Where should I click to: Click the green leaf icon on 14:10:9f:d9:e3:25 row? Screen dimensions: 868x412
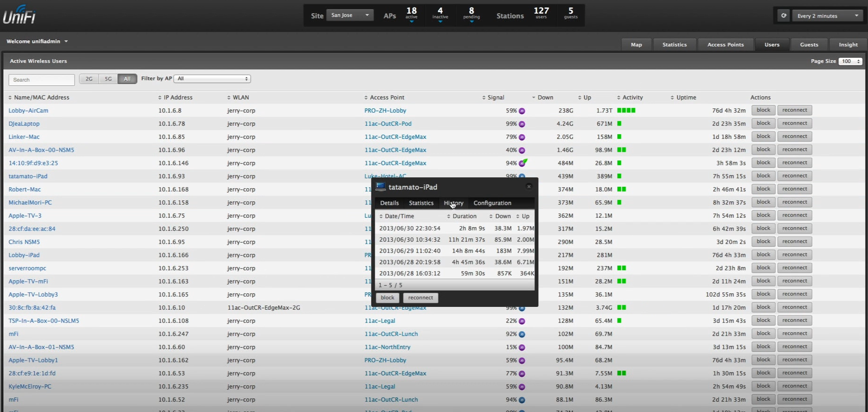(x=525, y=161)
